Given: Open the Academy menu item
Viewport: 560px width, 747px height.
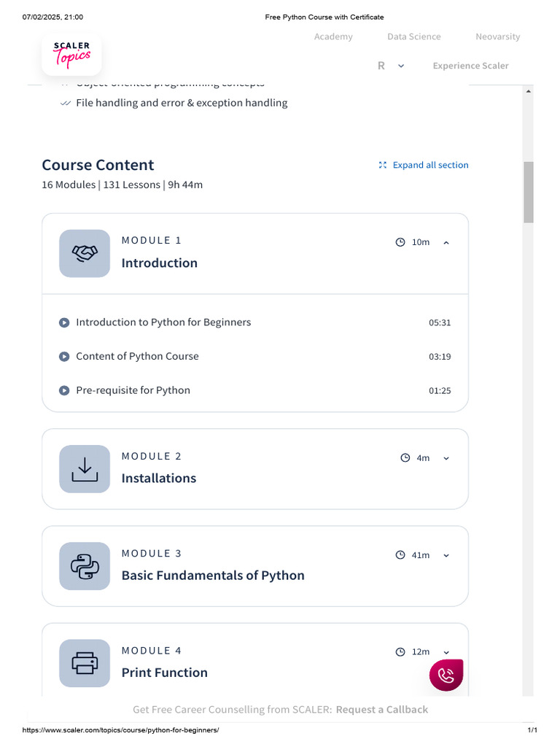Looking at the screenshot, I should pos(333,36).
